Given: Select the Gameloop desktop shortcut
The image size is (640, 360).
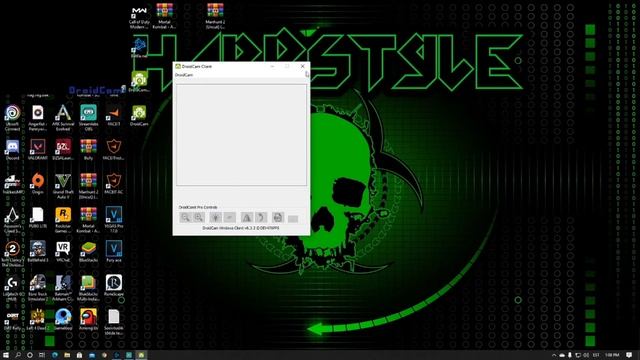Looking at the screenshot, I should 63,320.
